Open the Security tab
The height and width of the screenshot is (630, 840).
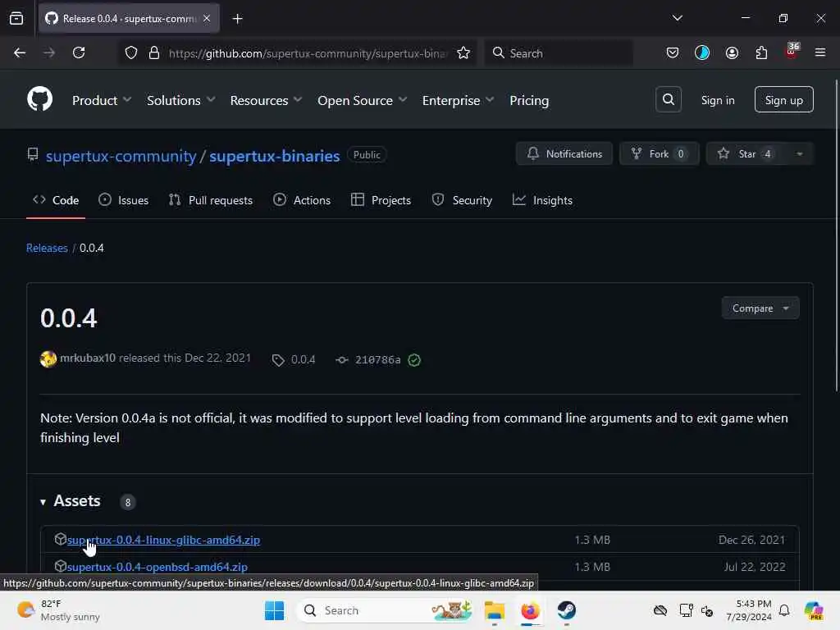[x=462, y=200]
